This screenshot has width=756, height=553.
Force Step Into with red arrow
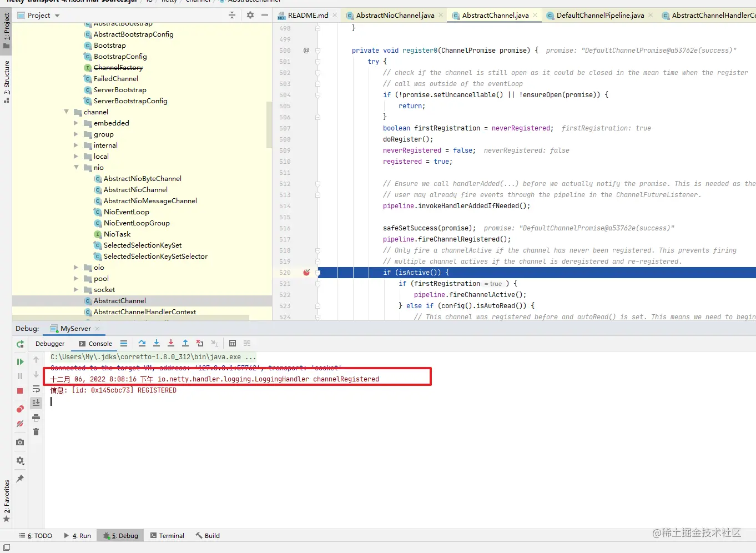click(x=171, y=343)
